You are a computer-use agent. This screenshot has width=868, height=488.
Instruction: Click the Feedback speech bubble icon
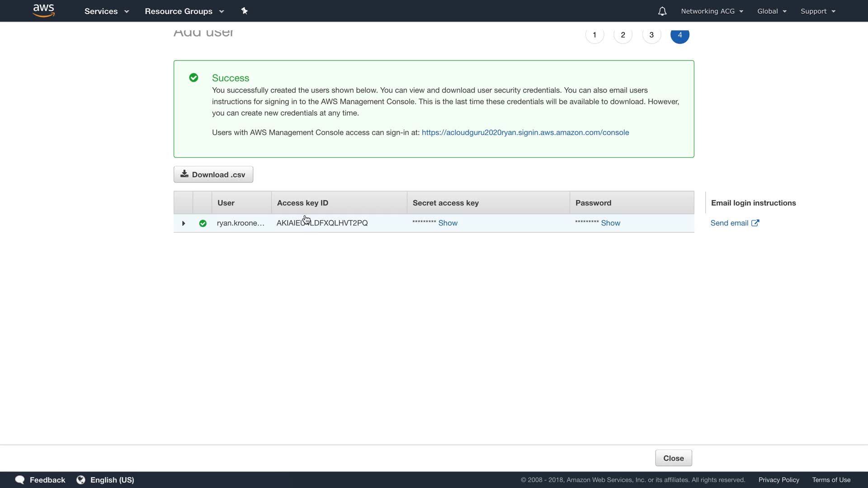(x=20, y=480)
